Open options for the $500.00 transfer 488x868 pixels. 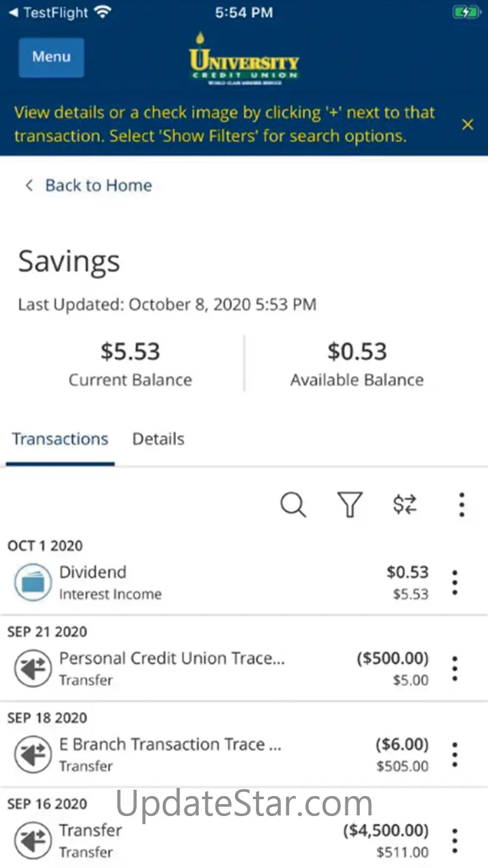(x=455, y=669)
